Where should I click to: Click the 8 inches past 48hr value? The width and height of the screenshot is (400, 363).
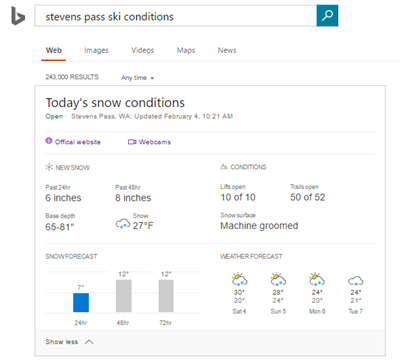(133, 198)
